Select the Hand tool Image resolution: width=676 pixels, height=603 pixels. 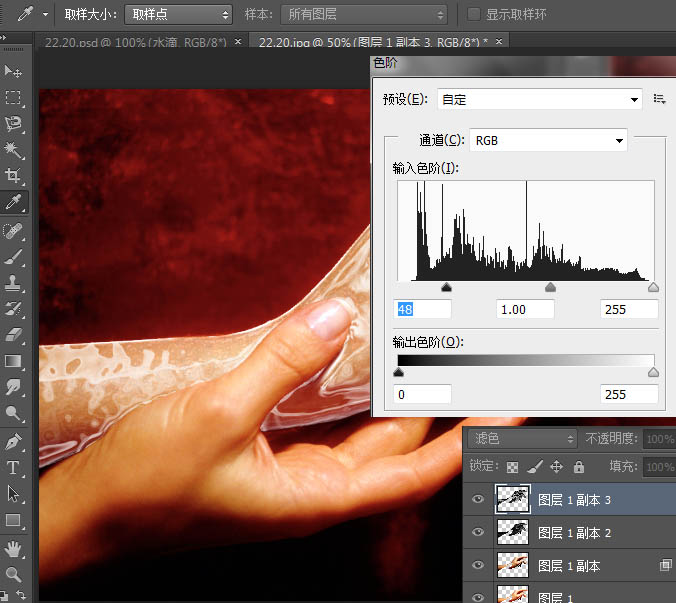[x=13, y=549]
